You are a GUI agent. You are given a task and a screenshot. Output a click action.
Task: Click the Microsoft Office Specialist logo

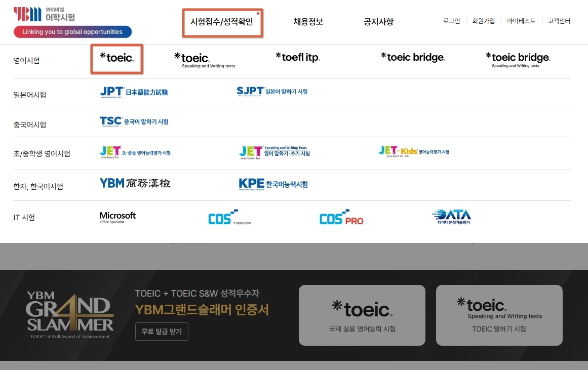pyautogui.click(x=117, y=217)
